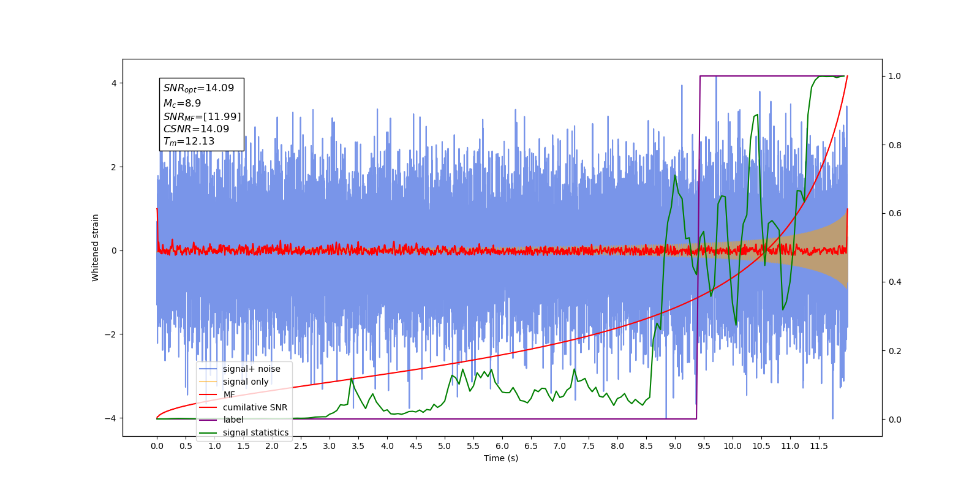
Task: Click the x-axis tick label 5.5
Action: (473, 446)
